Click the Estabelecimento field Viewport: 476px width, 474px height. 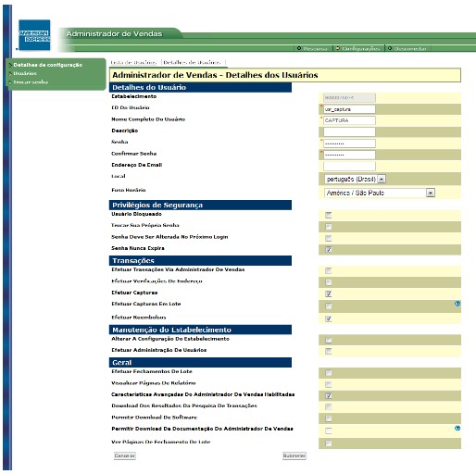coord(349,98)
